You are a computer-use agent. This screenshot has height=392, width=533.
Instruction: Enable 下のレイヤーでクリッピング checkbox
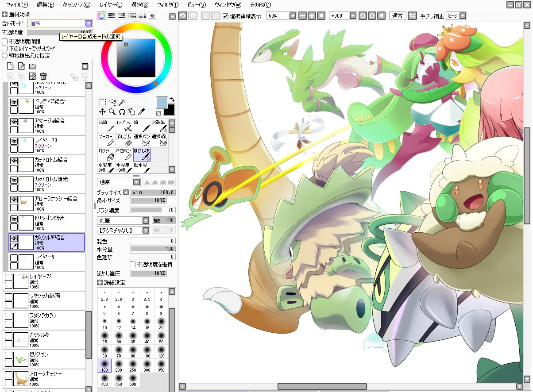click(x=5, y=48)
